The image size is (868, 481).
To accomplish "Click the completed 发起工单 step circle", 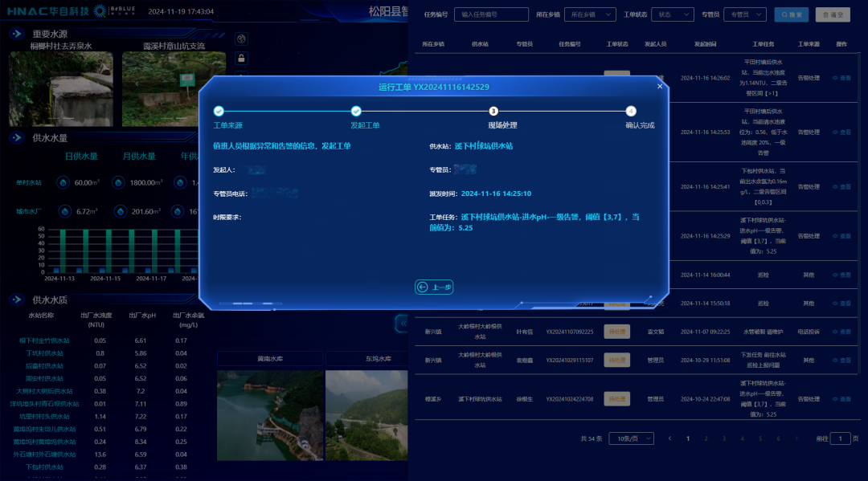I will click(x=356, y=112).
